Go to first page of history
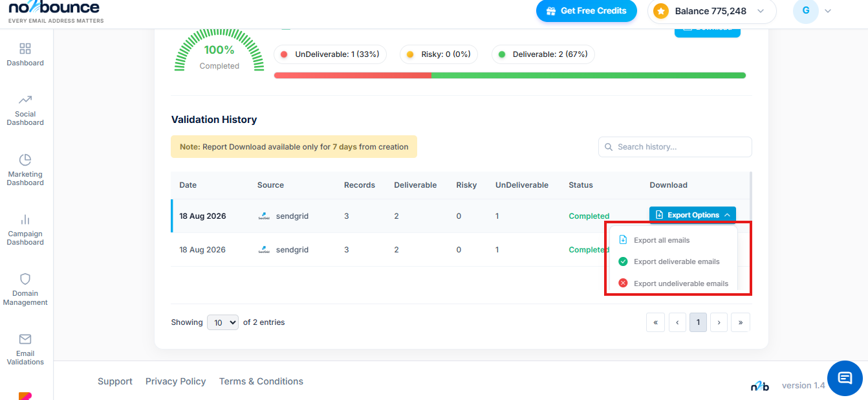The height and width of the screenshot is (400, 868). point(655,322)
